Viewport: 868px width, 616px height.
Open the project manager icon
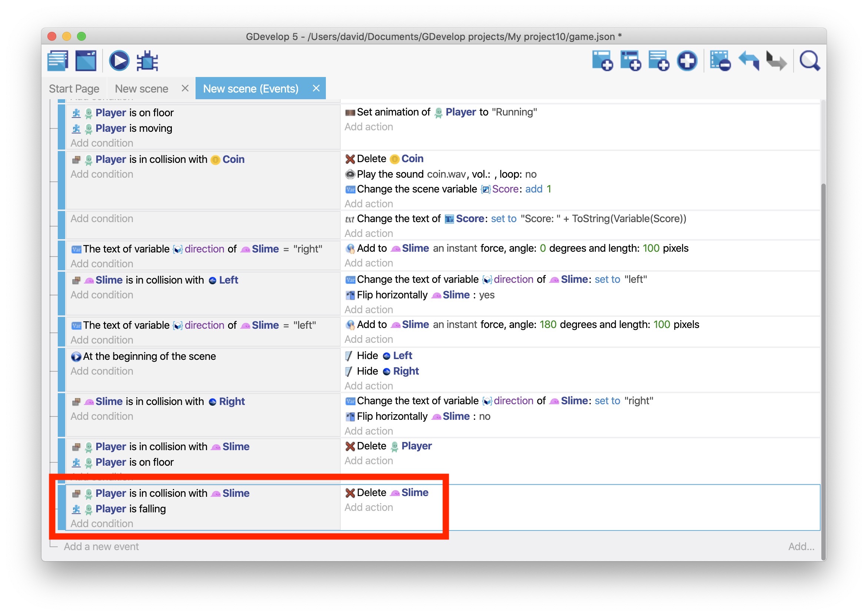(x=58, y=61)
